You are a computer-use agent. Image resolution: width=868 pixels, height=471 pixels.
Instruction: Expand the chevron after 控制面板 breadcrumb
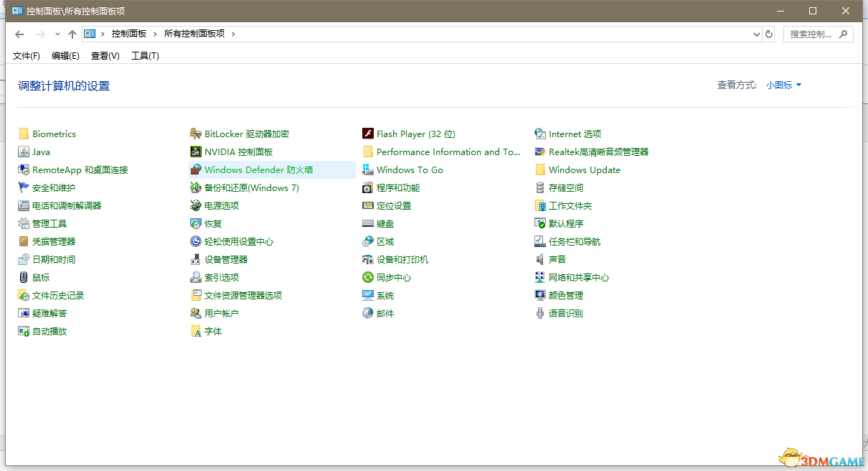[156, 34]
